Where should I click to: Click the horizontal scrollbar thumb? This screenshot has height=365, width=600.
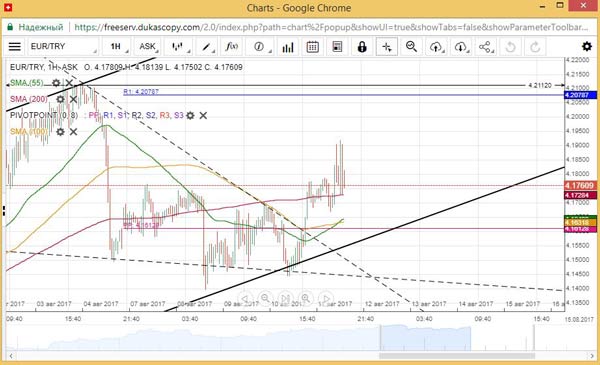457,356
